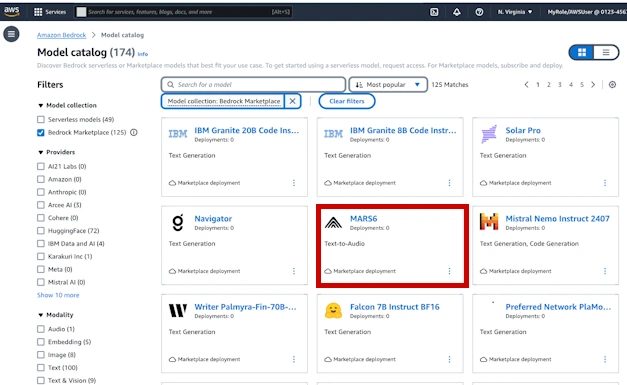Go to page 2 of results

pyautogui.click(x=549, y=84)
